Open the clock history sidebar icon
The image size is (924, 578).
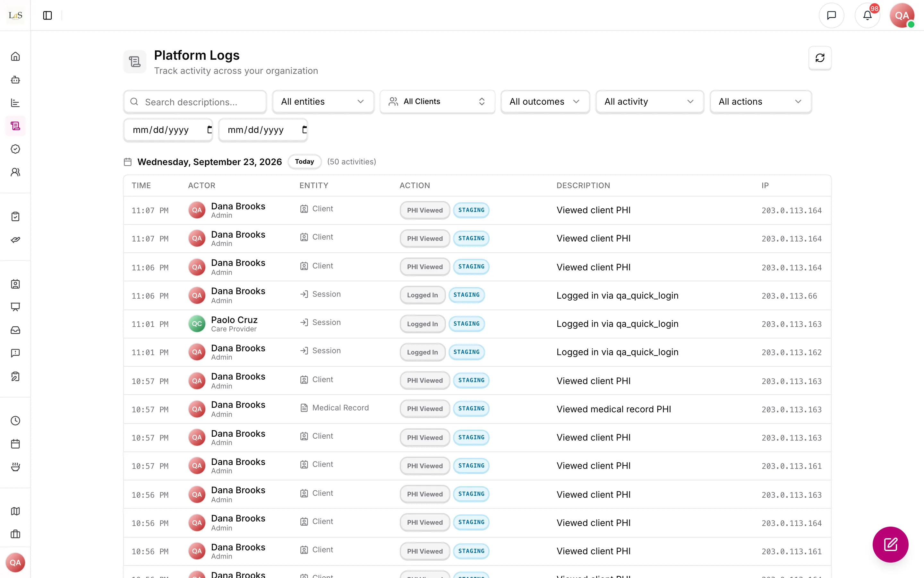tap(15, 421)
